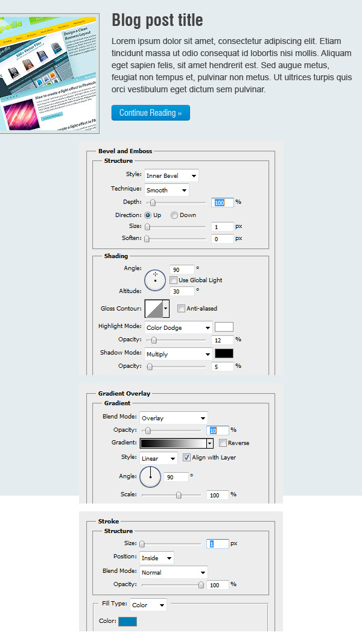The width and height of the screenshot is (362, 644).
Task: Click the black Shadow color swatch
Action: [x=224, y=353]
